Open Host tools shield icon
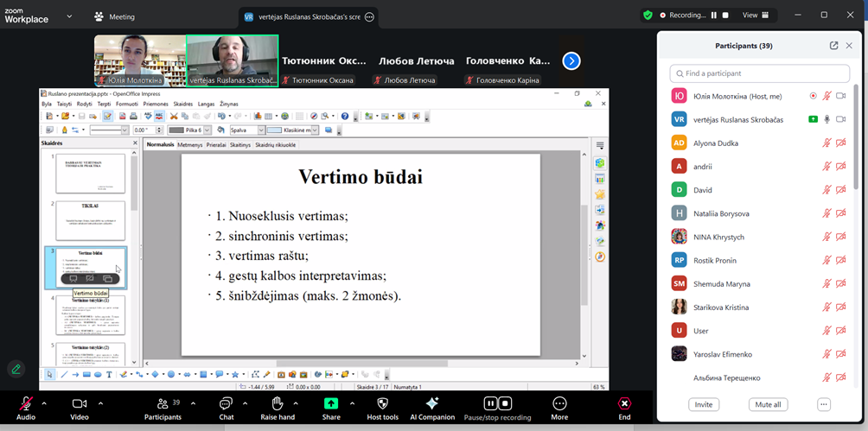The width and height of the screenshot is (868, 431). (382, 404)
